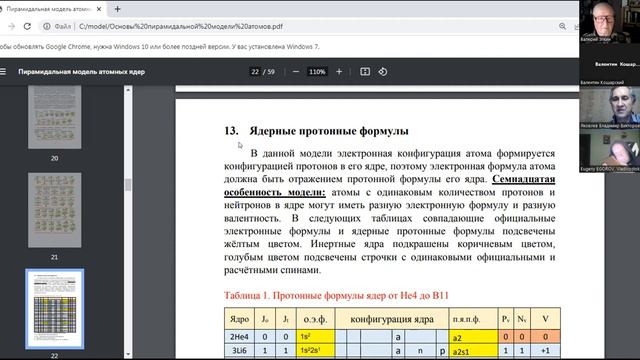
Task: View file info icon in address bar
Action: pyautogui.click(x=47, y=26)
